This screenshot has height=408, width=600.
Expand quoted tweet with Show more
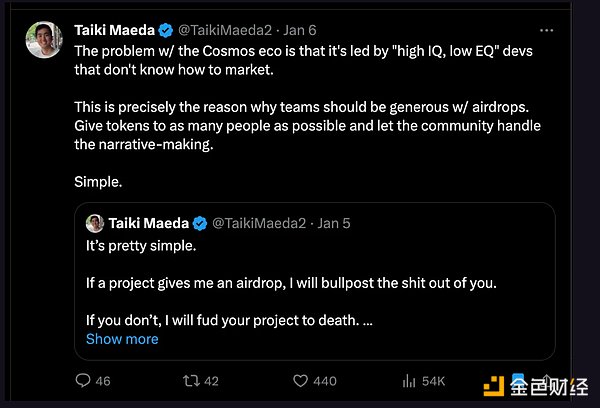122,339
